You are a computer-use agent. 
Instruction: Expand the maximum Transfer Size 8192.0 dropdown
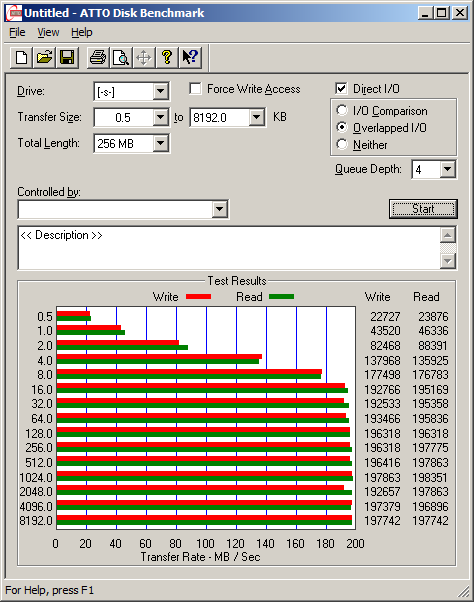coord(256,117)
